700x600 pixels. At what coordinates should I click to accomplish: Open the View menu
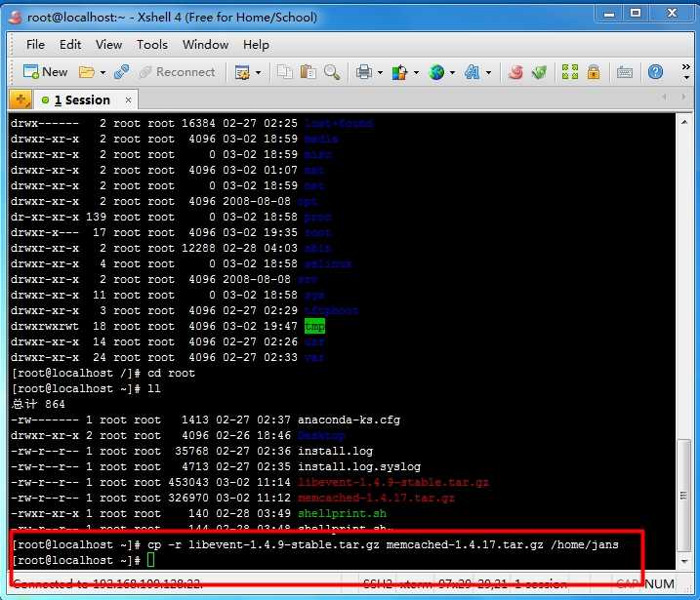pyautogui.click(x=108, y=45)
